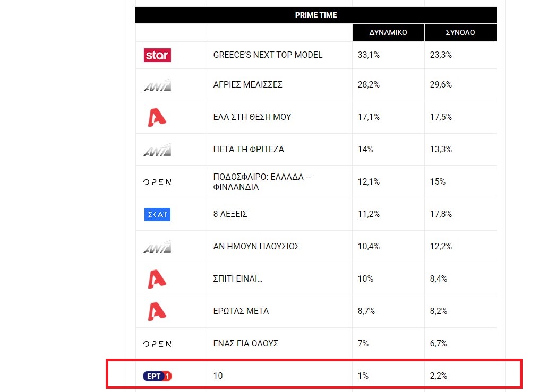Click the PRIME TIME table header

316,15
